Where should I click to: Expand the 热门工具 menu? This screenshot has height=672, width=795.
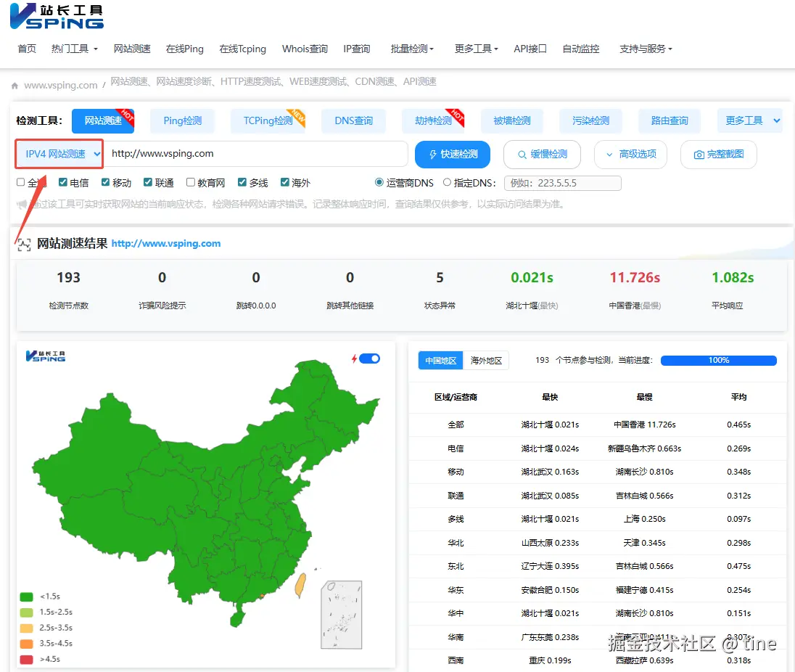(74, 49)
